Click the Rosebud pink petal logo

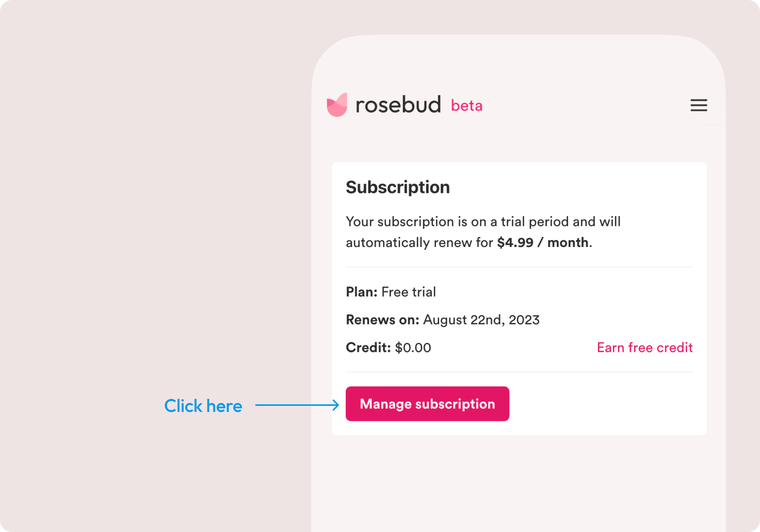[x=337, y=104]
